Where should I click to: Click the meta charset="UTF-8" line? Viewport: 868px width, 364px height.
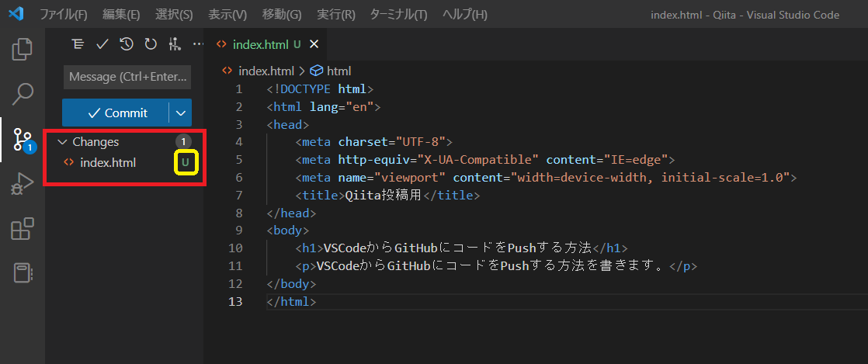pyautogui.click(x=374, y=142)
